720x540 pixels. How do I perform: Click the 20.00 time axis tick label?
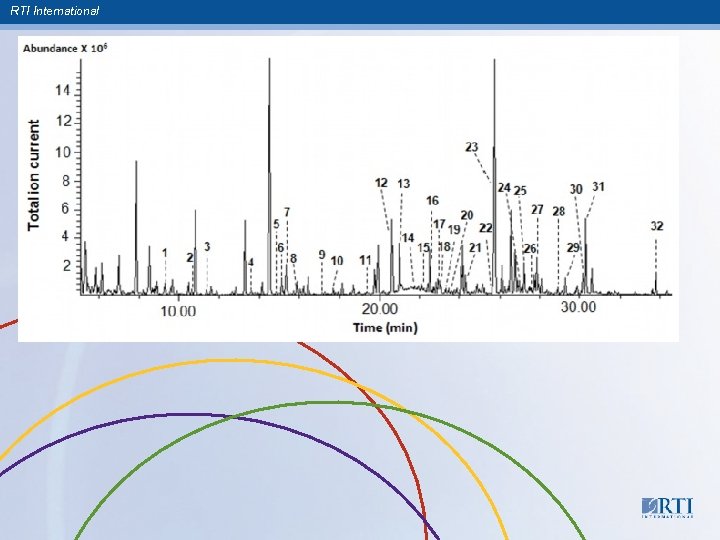(379, 309)
